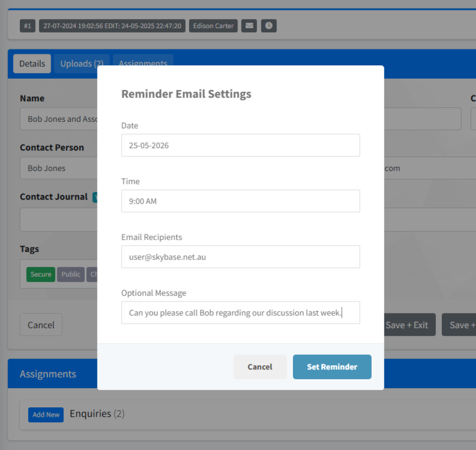476x450 pixels.
Task: Click the Edison Carter user badge
Action: point(213,26)
